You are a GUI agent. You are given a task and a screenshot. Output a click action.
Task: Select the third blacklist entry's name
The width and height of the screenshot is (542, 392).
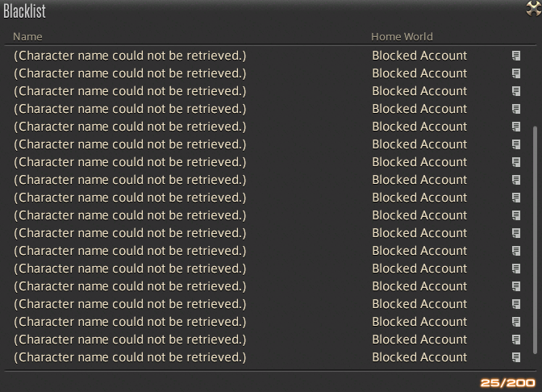click(130, 91)
